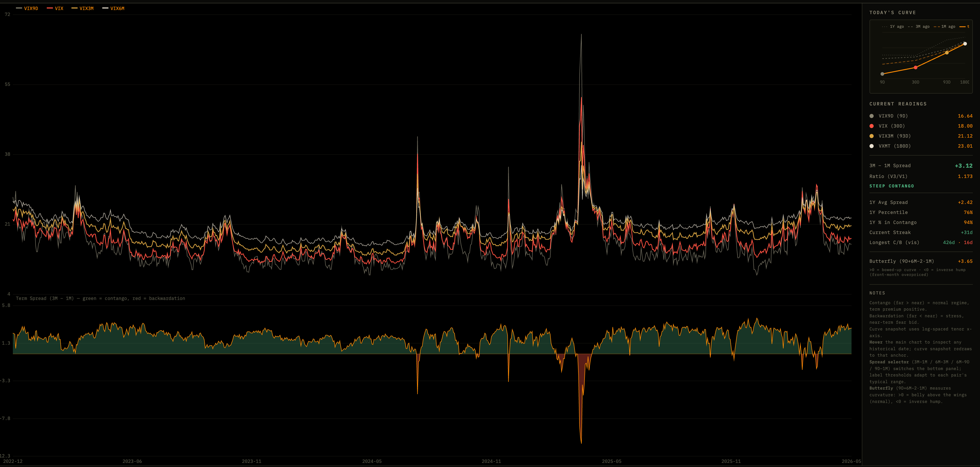Click the Term Spread panel title
The width and height of the screenshot is (980, 467).
coord(100,298)
